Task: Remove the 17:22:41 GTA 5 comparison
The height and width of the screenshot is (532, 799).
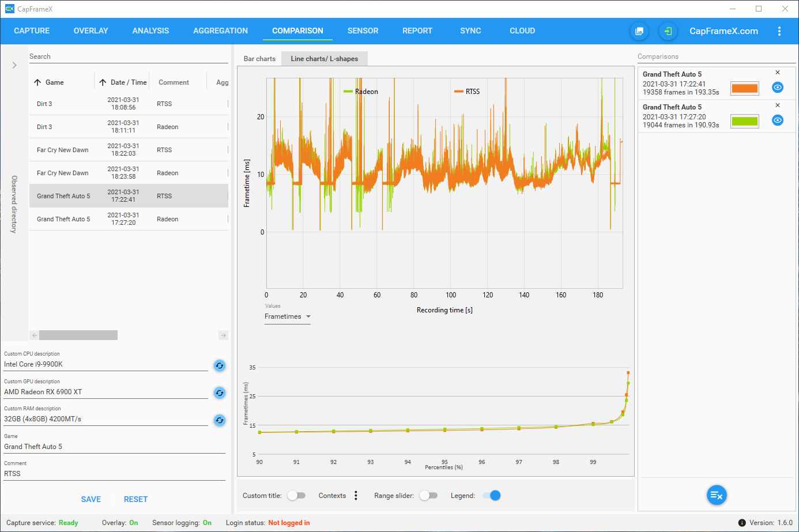Action: click(778, 73)
